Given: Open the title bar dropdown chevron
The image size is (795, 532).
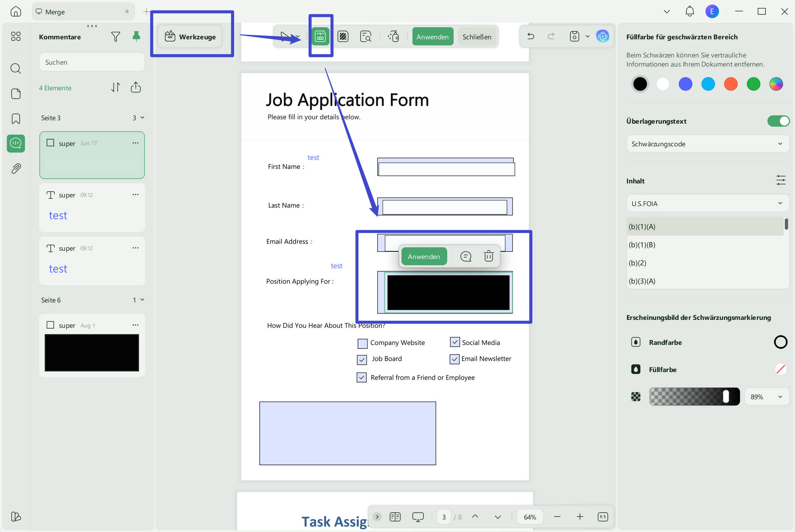Looking at the screenshot, I should (x=667, y=11).
